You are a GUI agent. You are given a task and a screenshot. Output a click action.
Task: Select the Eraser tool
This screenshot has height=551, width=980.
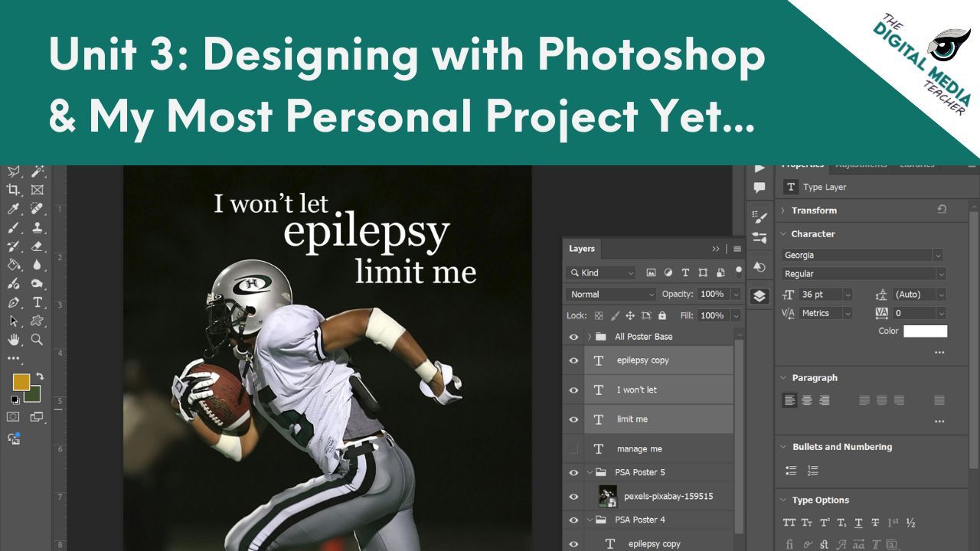(x=37, y=246)
